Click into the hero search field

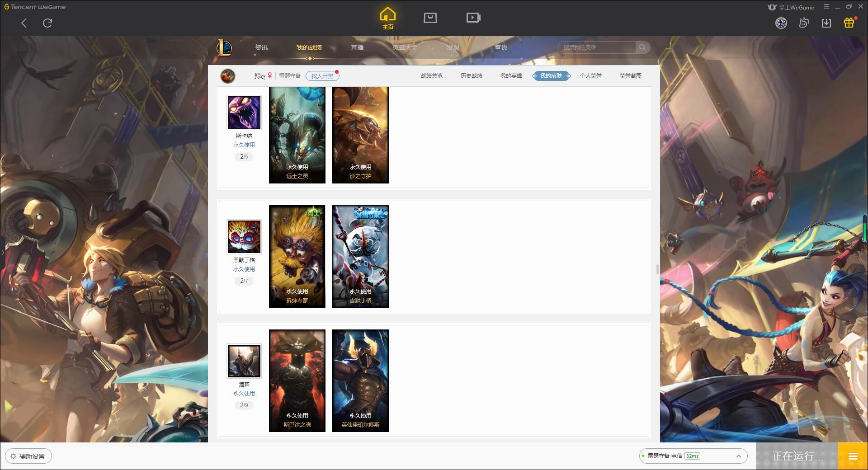[x=597, y=47]
